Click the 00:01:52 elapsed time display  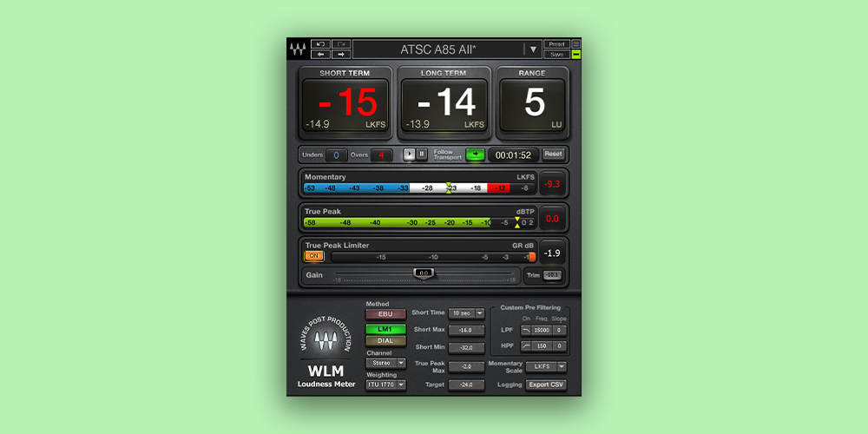[513, 155]
